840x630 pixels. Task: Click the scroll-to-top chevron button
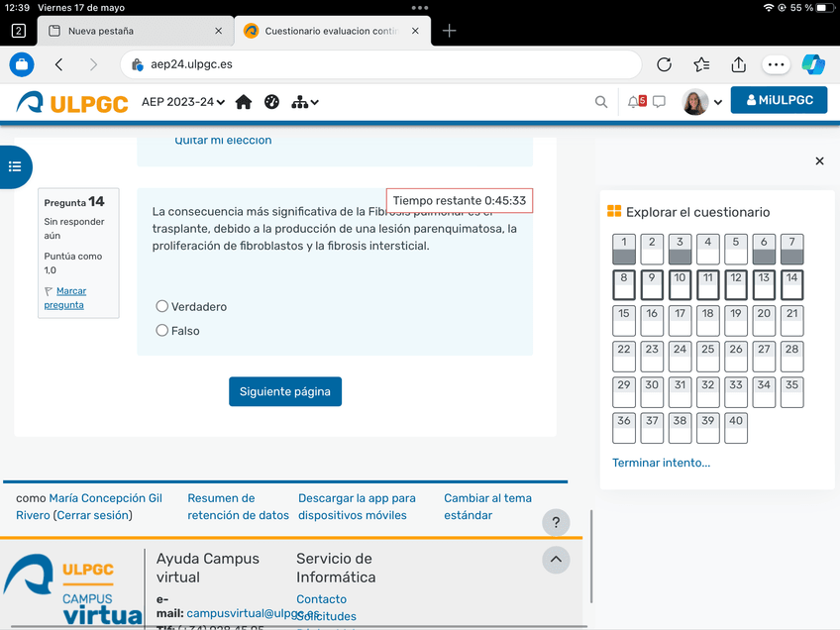(x=556, y=560)
